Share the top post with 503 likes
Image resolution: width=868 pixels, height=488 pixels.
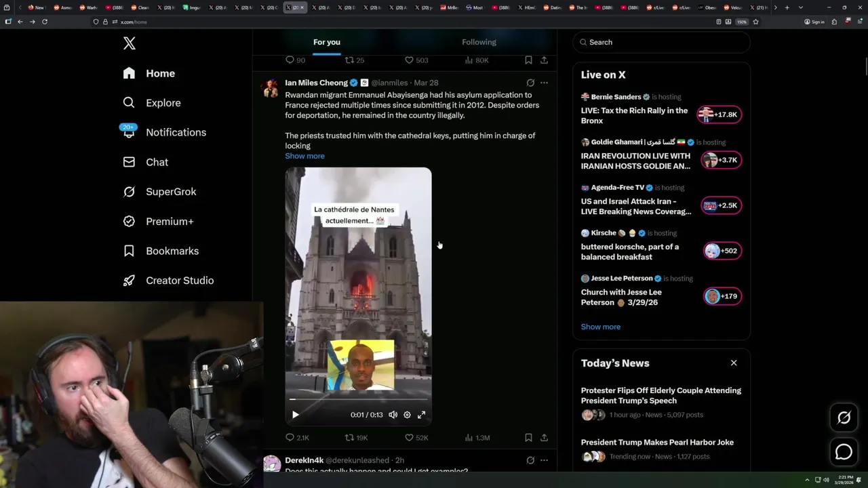click(x=544, y=60)
